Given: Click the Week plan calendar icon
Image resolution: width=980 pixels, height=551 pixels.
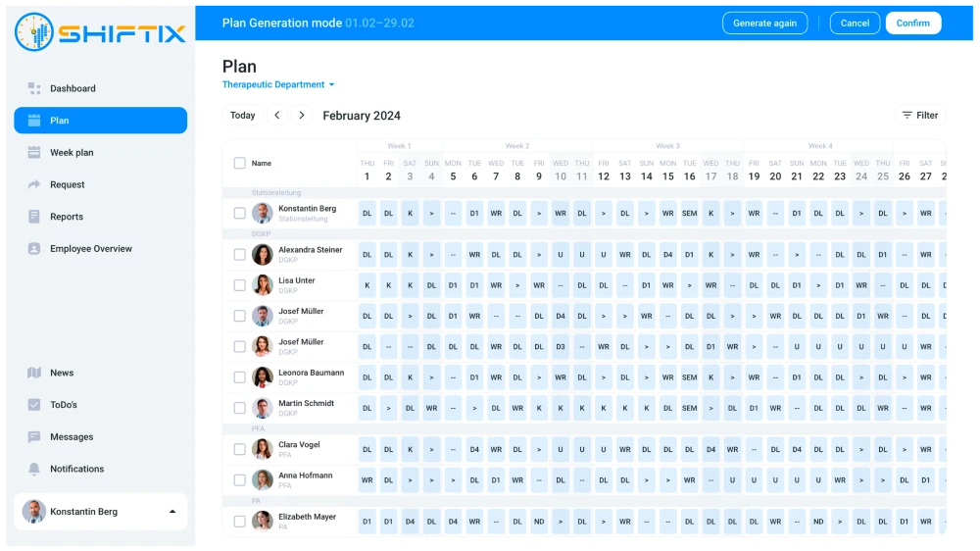Looking at the screenshot, I should click(34, 152).
